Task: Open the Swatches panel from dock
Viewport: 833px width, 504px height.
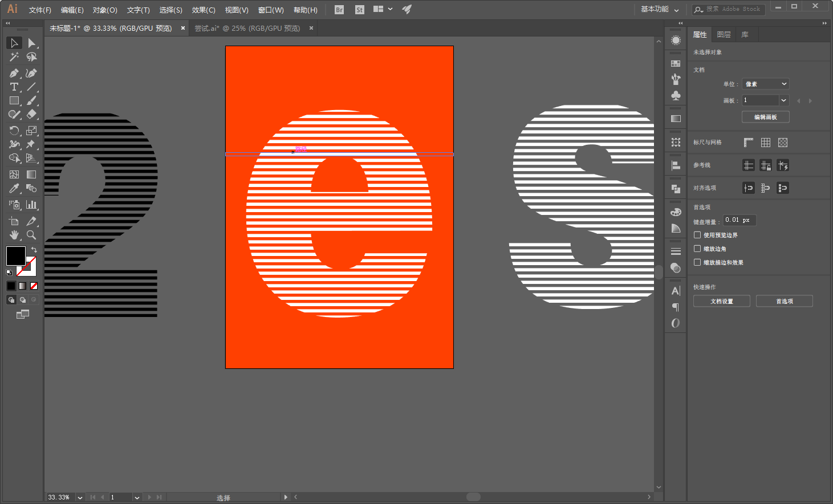Action: tap(676, 64)
